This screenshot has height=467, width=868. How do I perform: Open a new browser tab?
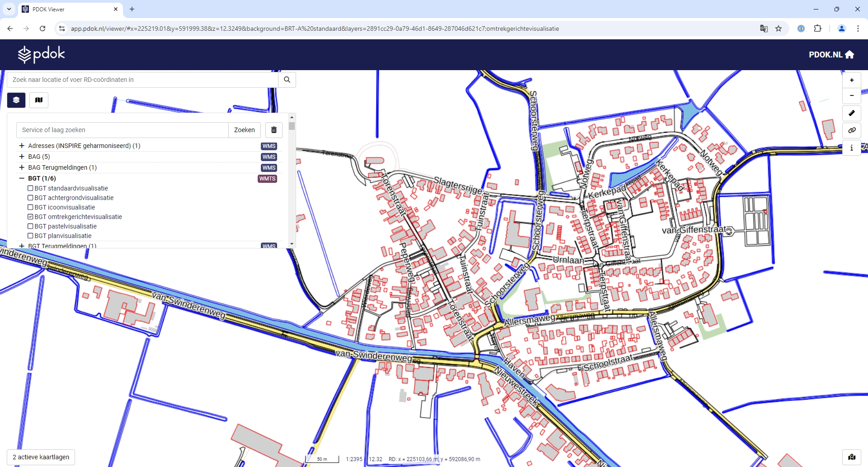(x=132, y=9)
